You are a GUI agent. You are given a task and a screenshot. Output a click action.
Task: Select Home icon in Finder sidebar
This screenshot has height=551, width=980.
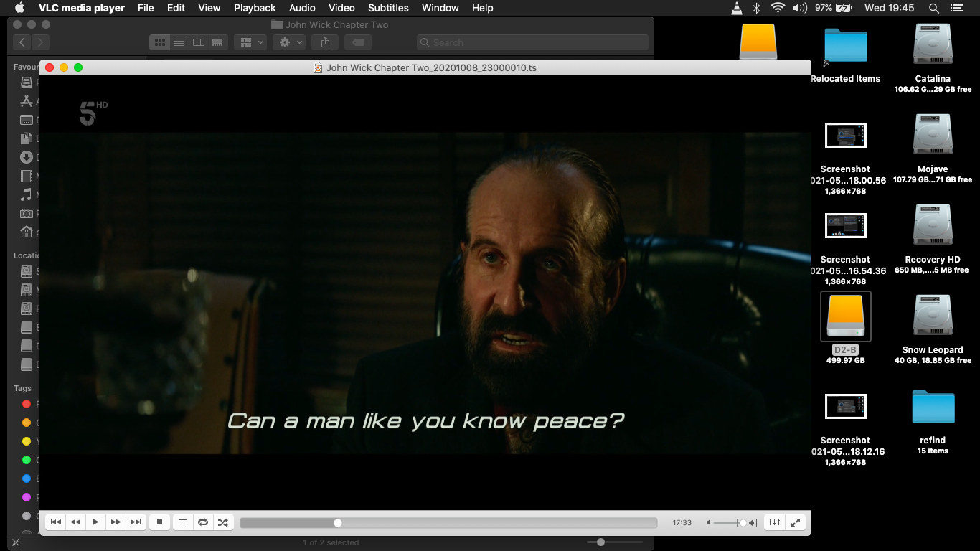(x=27, y=232)
